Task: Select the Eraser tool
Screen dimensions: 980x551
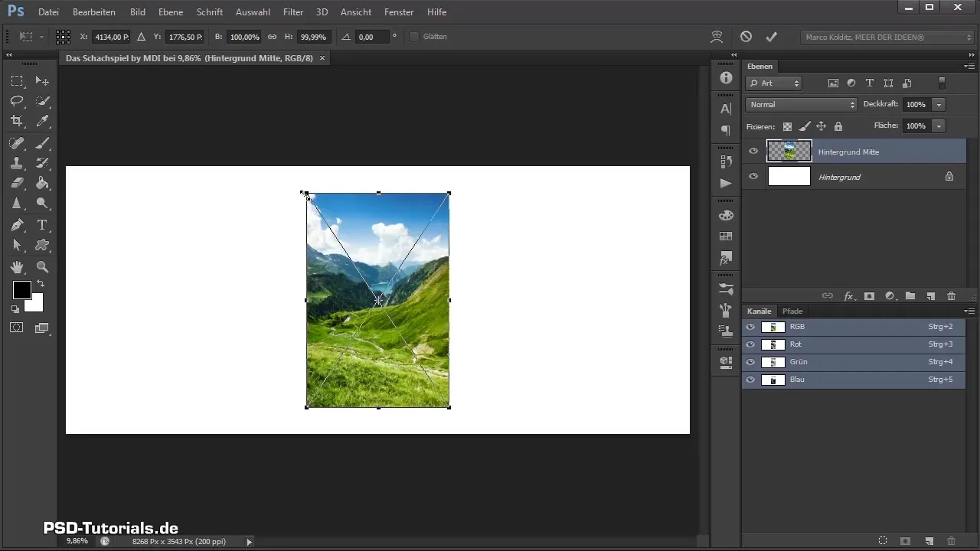Action: (x=17, y=183)
